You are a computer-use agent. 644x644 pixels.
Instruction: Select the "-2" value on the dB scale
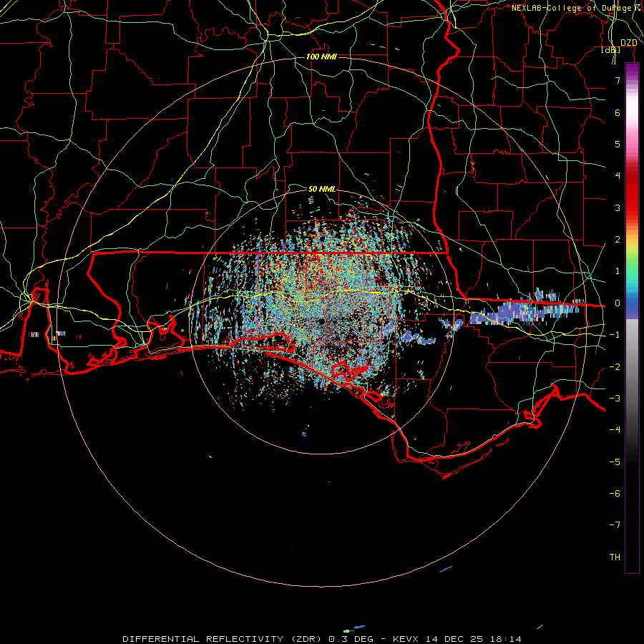point(615,367)
